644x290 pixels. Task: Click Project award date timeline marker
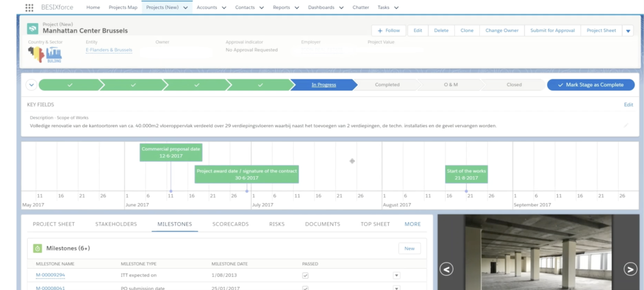pyautogui.click(x=247, y=174)
